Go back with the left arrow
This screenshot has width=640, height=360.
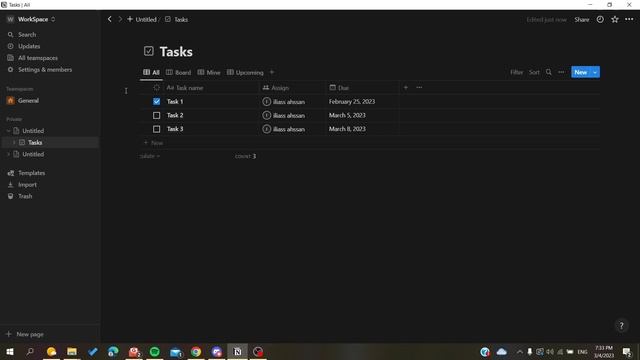[109, 19]
